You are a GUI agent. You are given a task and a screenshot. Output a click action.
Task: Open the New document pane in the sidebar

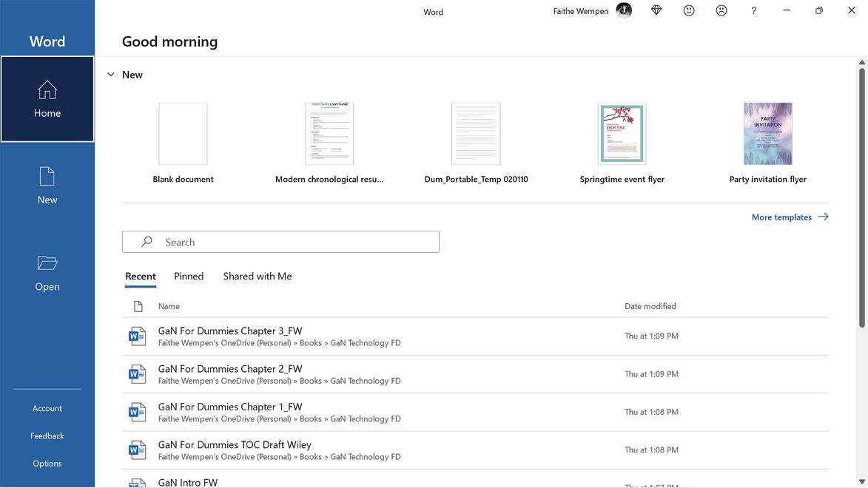click(47, 186)
